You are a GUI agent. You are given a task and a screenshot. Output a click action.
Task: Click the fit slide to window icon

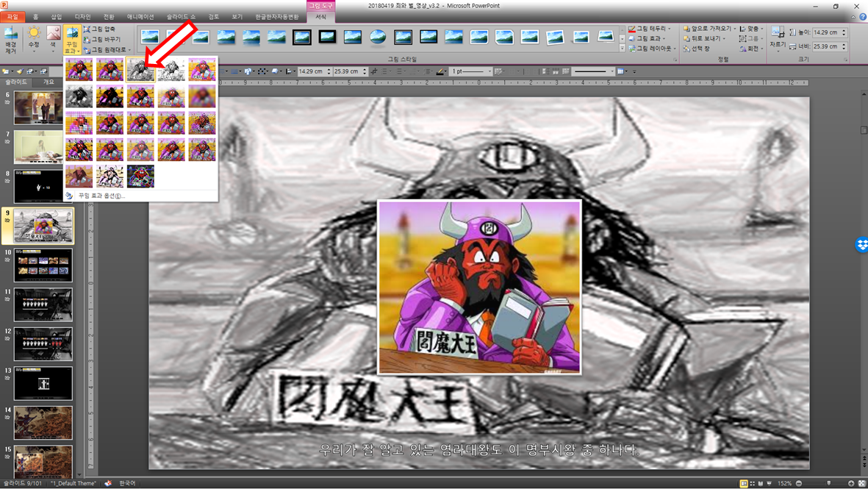click(x=861, y=483)
